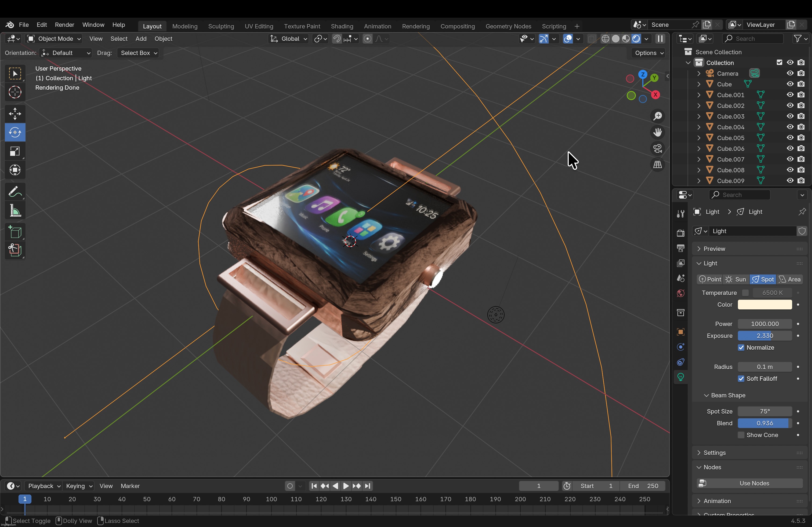Toggle camera view in the viewport
The image size is (812, 527).
click(x=657, y=149)
